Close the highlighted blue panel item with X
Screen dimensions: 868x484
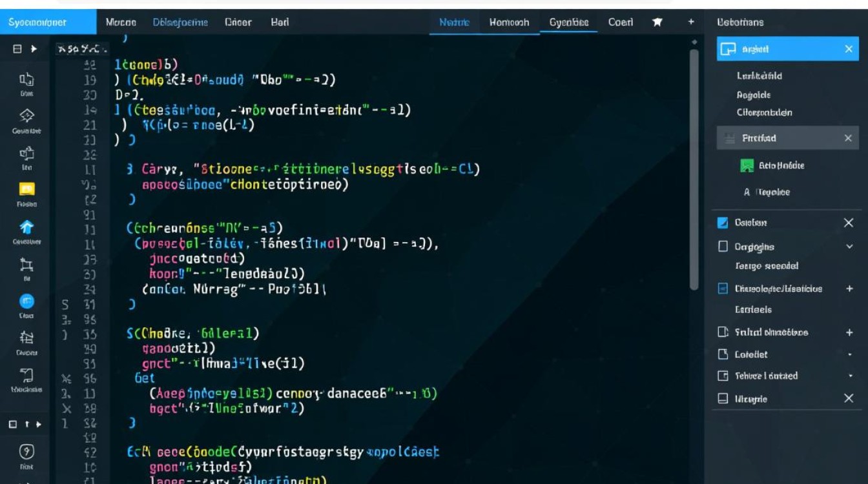click(849, 49)
